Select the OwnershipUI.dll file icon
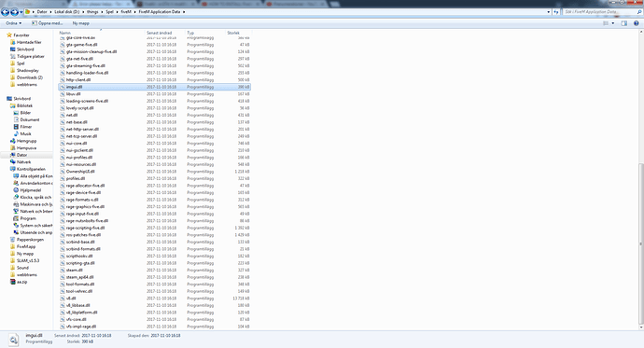The width and height of the screenshot is (644, 348). (x=63, y=172)
